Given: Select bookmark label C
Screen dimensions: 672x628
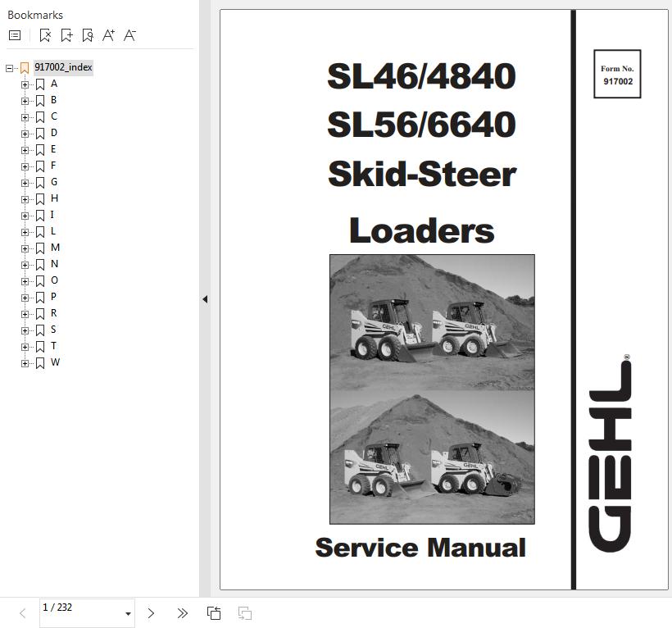Looking at the screenshot, I should [x=53, y=116].
